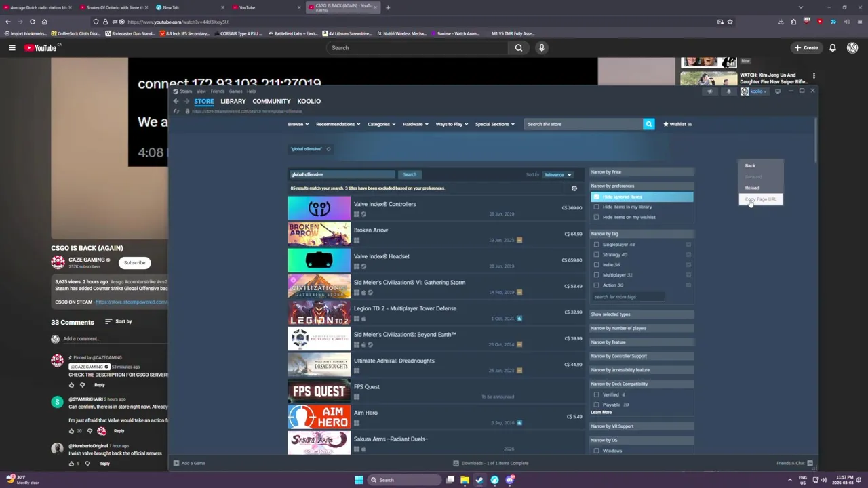
Task: Open Steam notifications bell icon
Action: tap(729, 91)
